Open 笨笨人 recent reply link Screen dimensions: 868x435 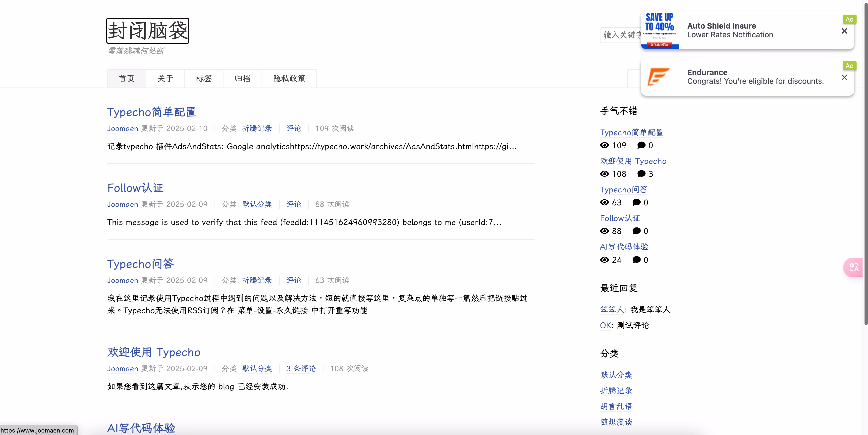612,309
